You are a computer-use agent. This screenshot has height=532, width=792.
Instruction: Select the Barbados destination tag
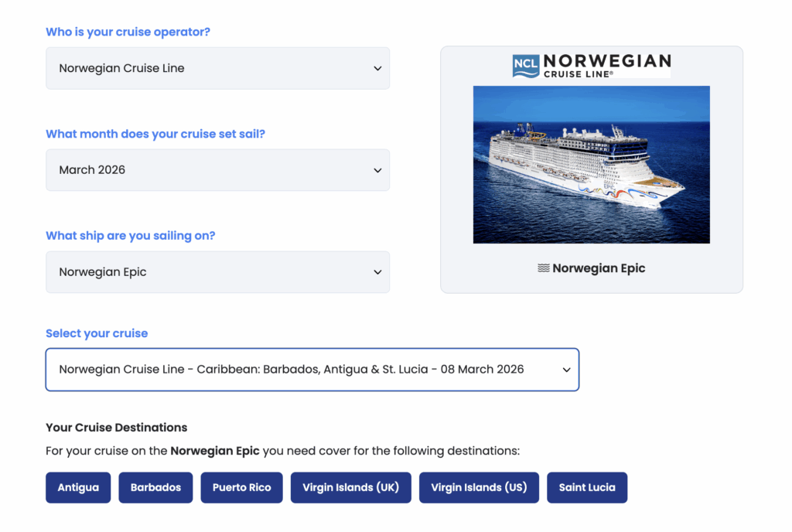(155, 488)
